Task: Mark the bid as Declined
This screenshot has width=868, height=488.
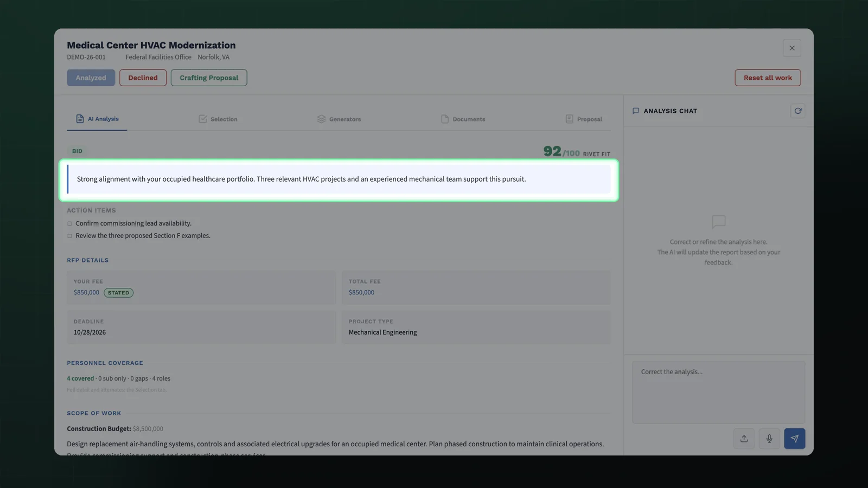Action: click(143, 78)
